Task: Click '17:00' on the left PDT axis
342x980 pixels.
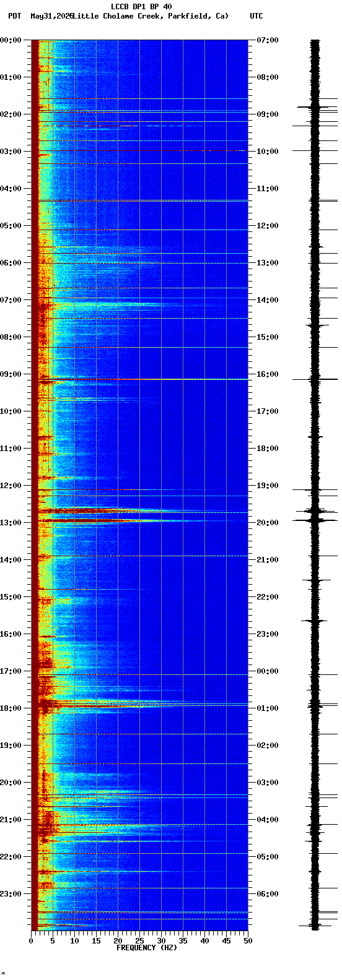Action: point(11,671)
